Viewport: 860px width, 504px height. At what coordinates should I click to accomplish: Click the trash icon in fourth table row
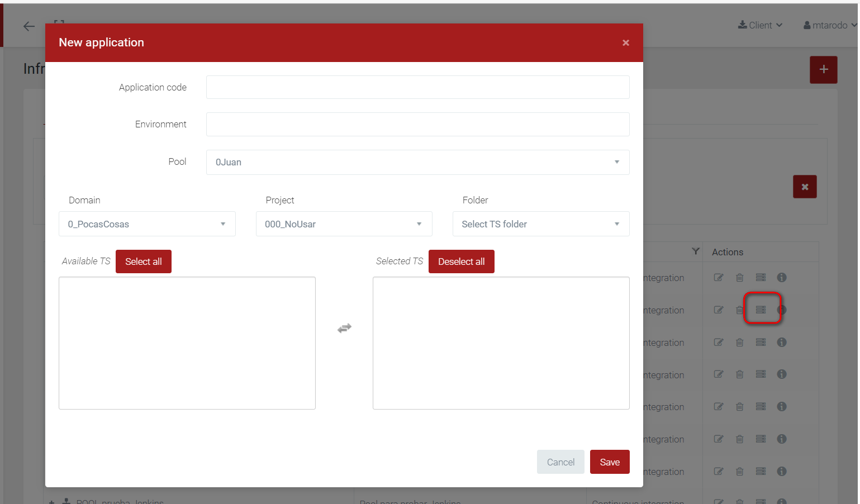tap(739, 374)
